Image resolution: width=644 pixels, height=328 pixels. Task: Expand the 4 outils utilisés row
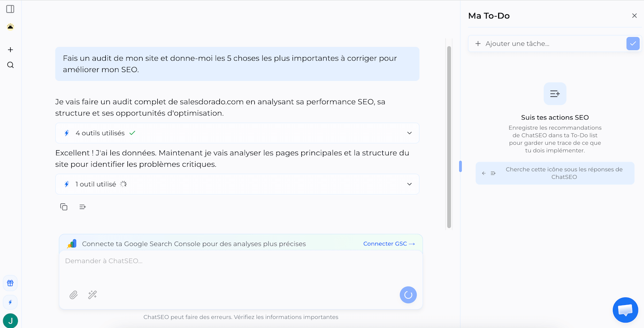coord(237,133)
